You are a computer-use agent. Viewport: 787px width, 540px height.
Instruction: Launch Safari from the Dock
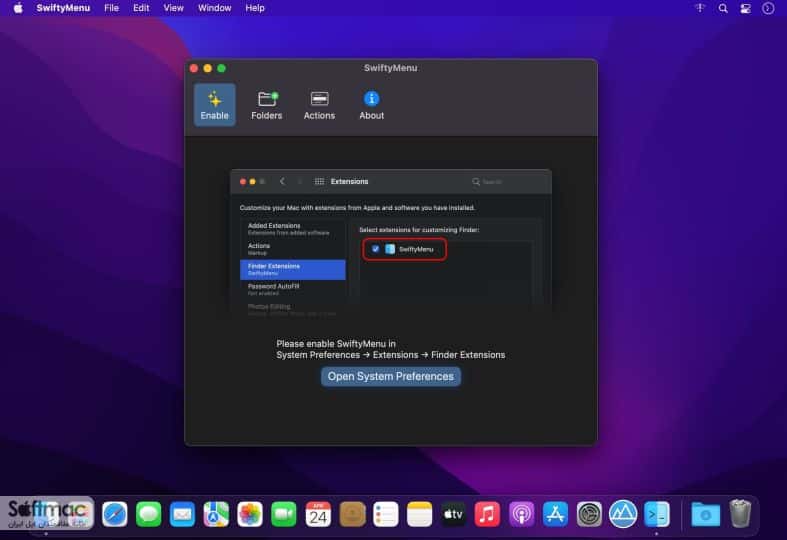114,514
